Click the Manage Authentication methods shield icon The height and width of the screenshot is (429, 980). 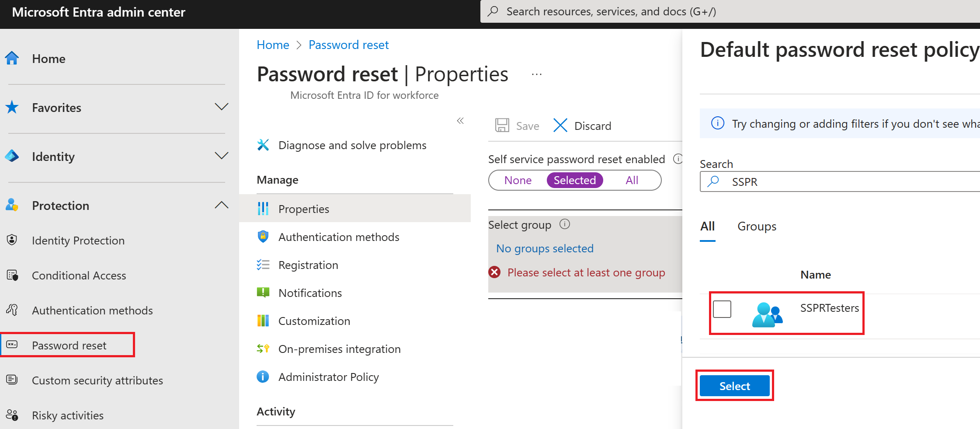click(x=263, y=237)
